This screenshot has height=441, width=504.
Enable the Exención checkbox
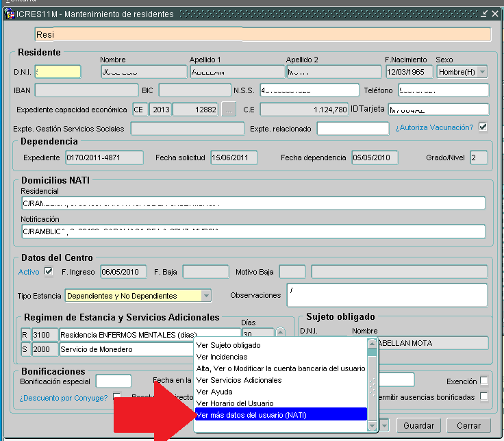(484, 381)
